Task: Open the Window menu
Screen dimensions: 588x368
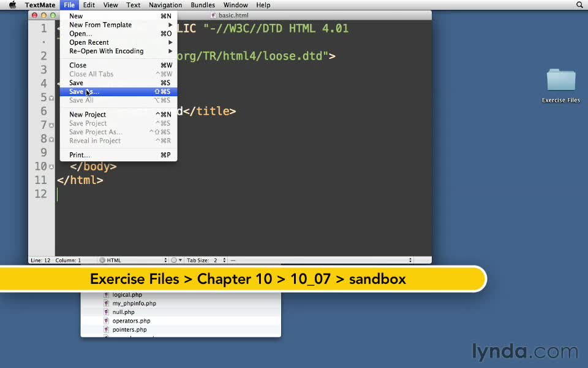Action: click(235, 5)
